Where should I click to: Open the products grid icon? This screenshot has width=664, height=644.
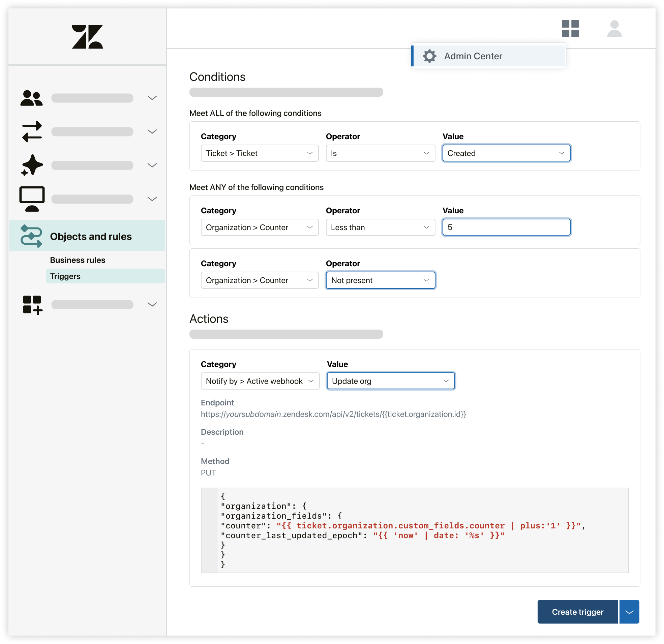(x=570, y=29)
